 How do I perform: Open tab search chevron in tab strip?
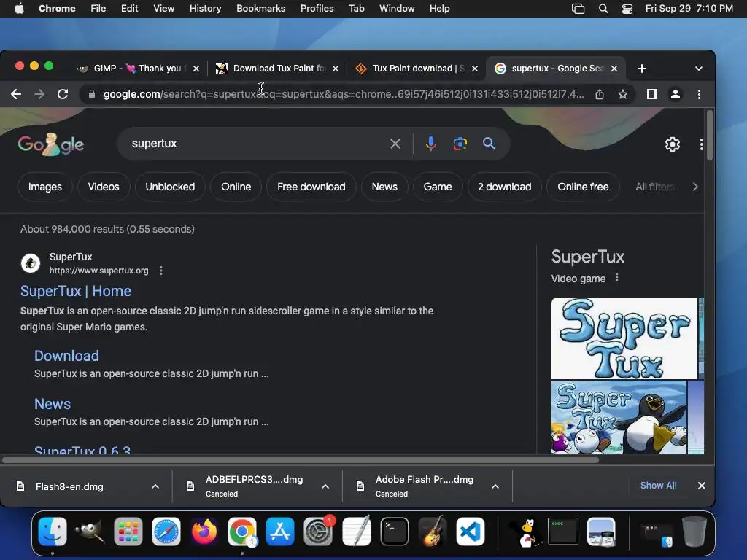[698, 69]
